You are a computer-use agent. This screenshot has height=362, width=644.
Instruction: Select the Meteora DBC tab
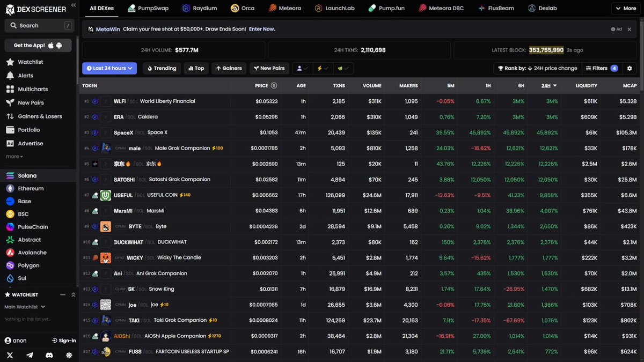point(441,9)
